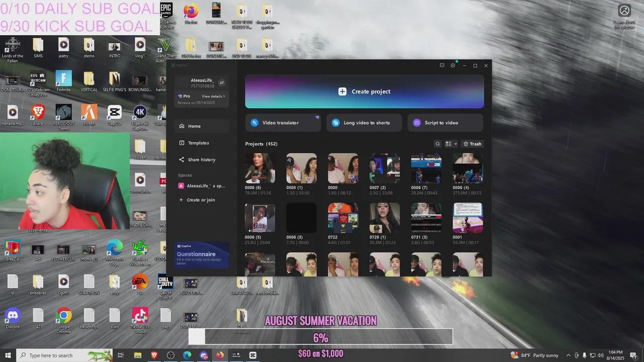Open the Windows Start menu

coord(8,355)
